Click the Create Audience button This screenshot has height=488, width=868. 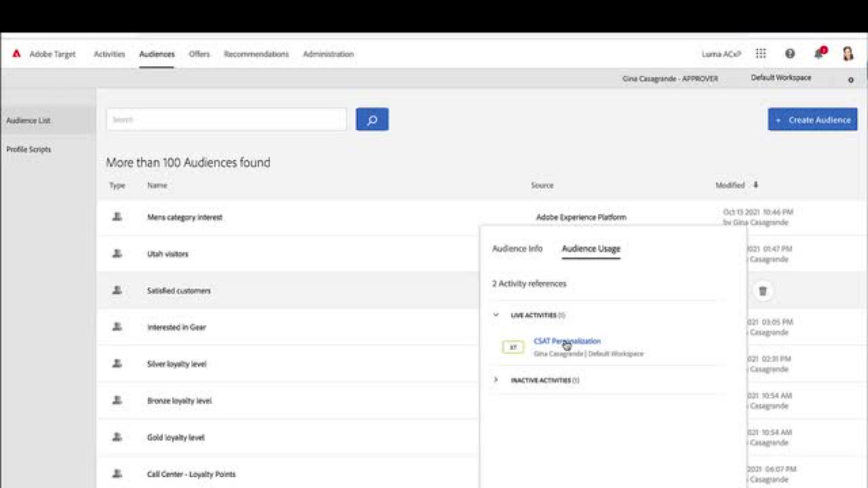[x=812, y=119]
